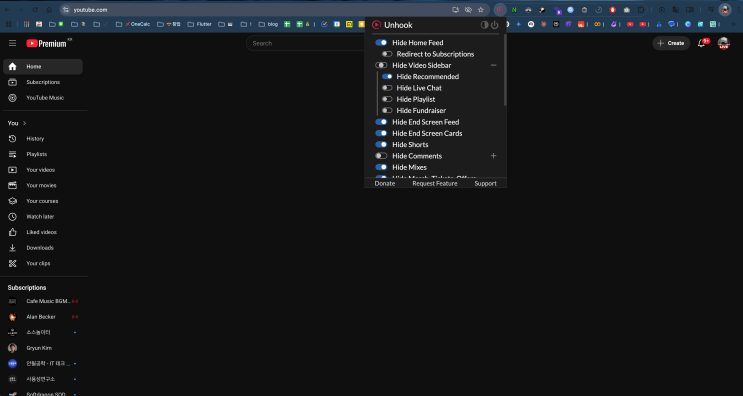Reload the page with the refresh button
743x396 pixels.
35,9
